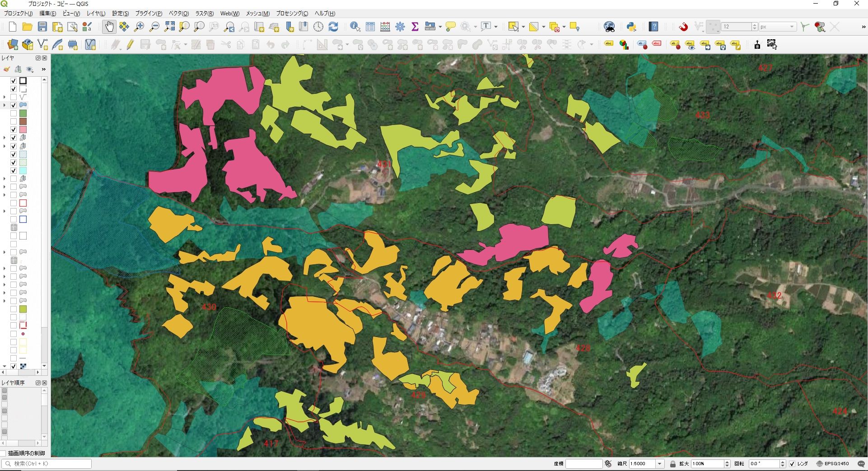The image size is (868, 471).
Task: Activate the Identify Features tool
Action: click(355, 27)
